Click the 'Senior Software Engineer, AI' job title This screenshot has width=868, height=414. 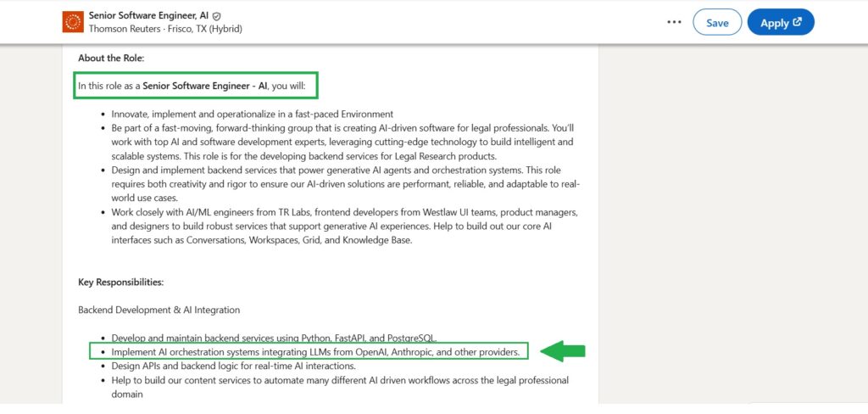[x=149, y=16]
